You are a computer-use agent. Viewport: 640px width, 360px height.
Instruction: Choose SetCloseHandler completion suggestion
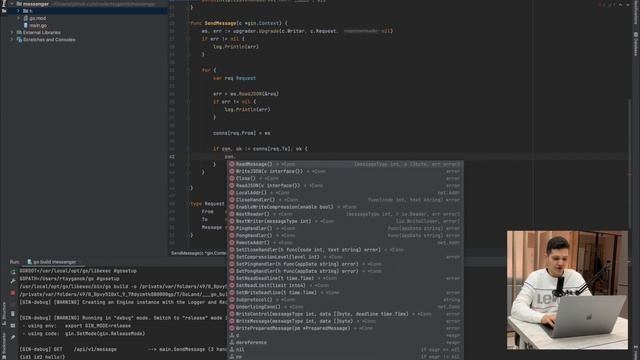tap(345, 250)
